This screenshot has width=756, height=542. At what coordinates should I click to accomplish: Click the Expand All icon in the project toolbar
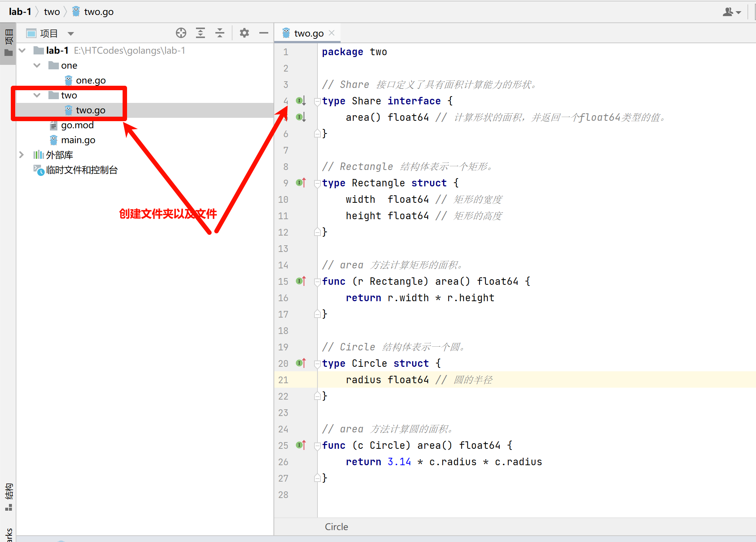200,33
